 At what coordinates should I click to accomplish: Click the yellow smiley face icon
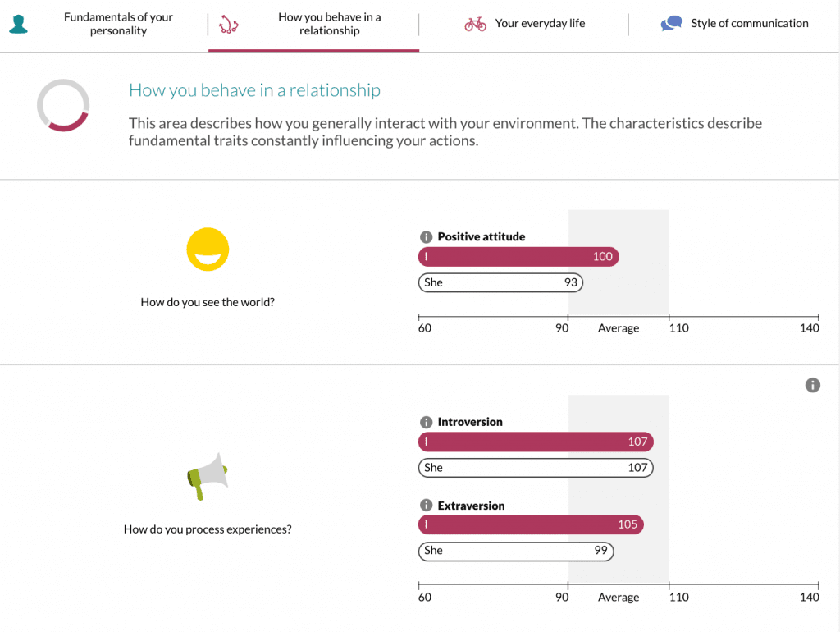(x=208, y=250)
